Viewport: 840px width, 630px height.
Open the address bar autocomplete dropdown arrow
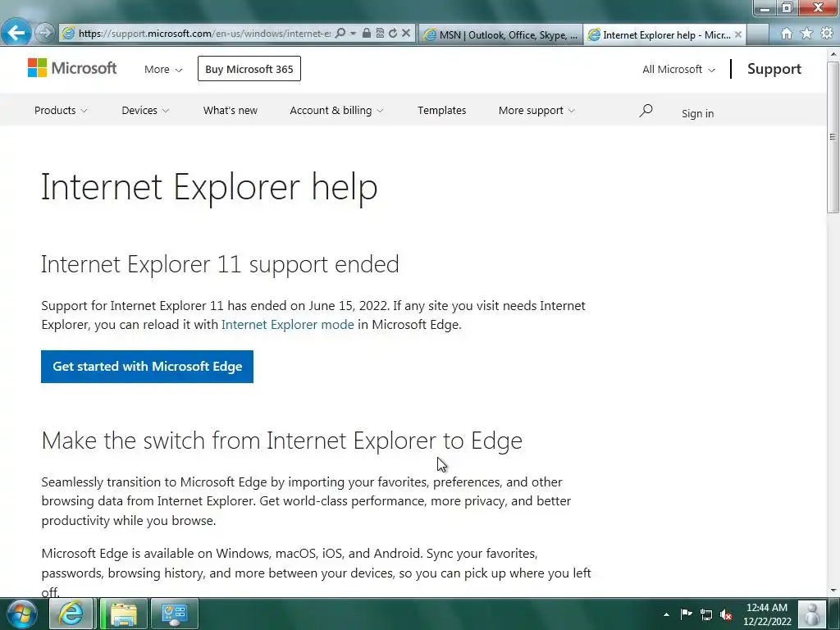pos(353,33)
